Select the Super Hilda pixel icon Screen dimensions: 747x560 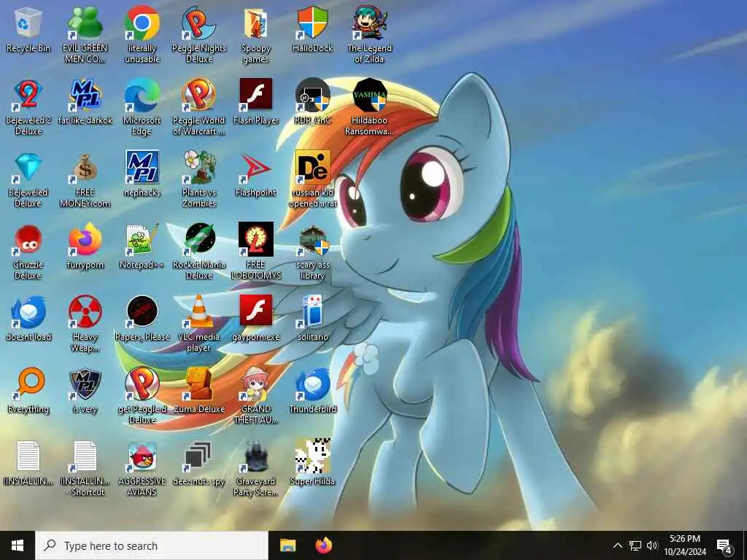(312, 456)
